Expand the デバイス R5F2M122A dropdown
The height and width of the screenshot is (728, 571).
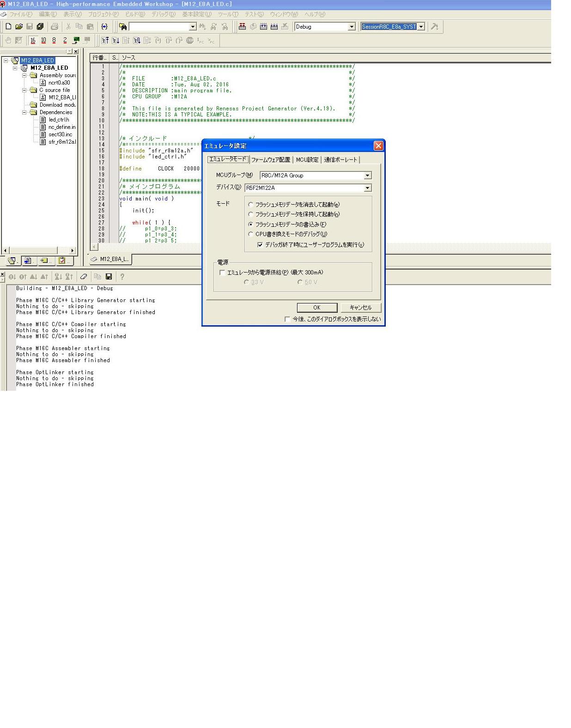tap(367, 188)
